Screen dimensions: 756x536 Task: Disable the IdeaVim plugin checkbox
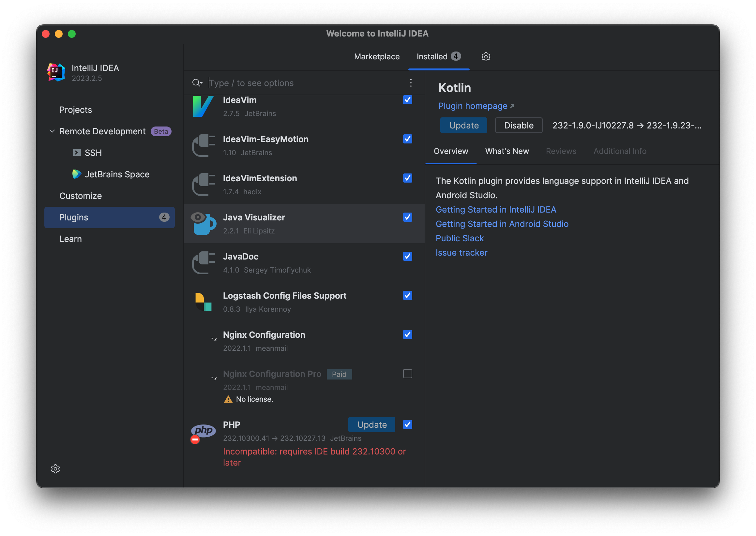point(408,100)
